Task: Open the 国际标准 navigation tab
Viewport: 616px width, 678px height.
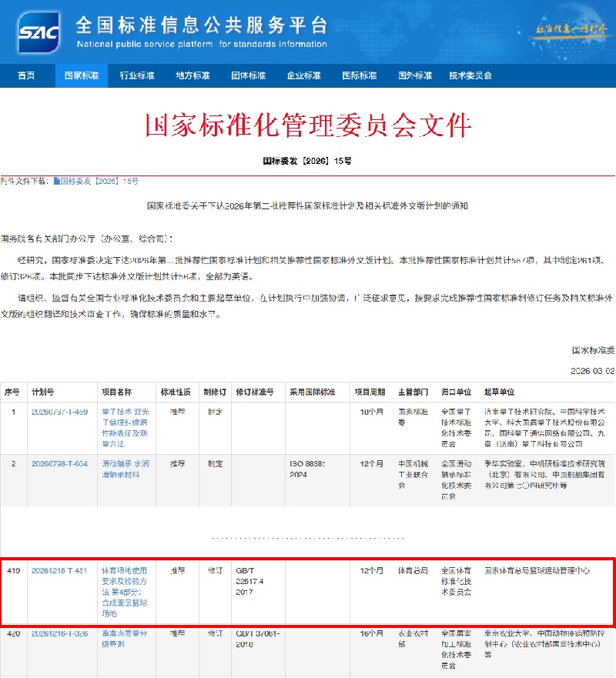Action: coord(360,75)
